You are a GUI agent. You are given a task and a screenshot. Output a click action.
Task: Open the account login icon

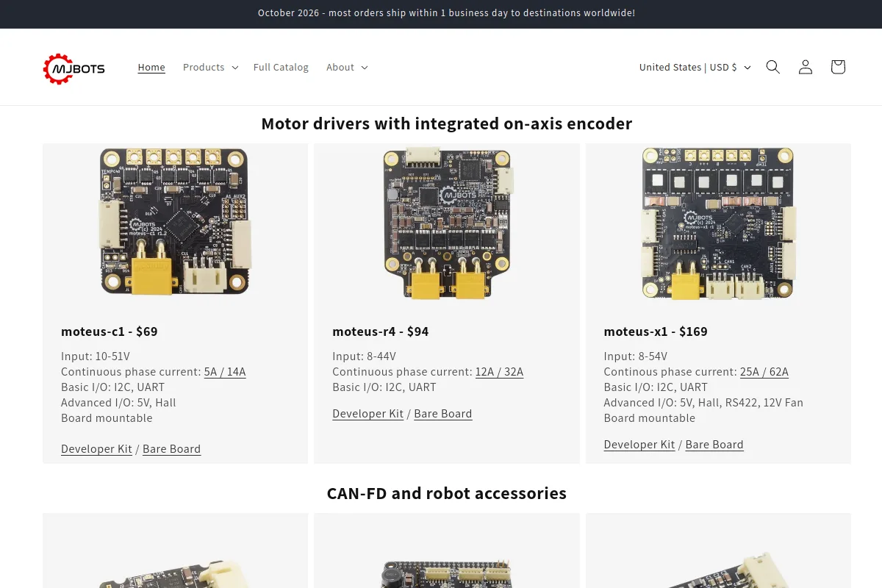coord(806,67)
